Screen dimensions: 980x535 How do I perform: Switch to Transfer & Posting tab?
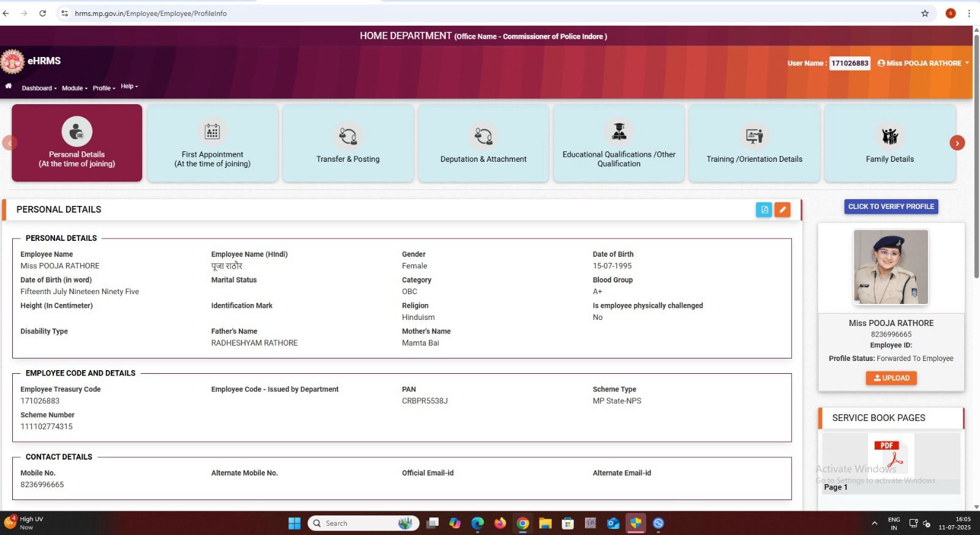click(348, 143)
